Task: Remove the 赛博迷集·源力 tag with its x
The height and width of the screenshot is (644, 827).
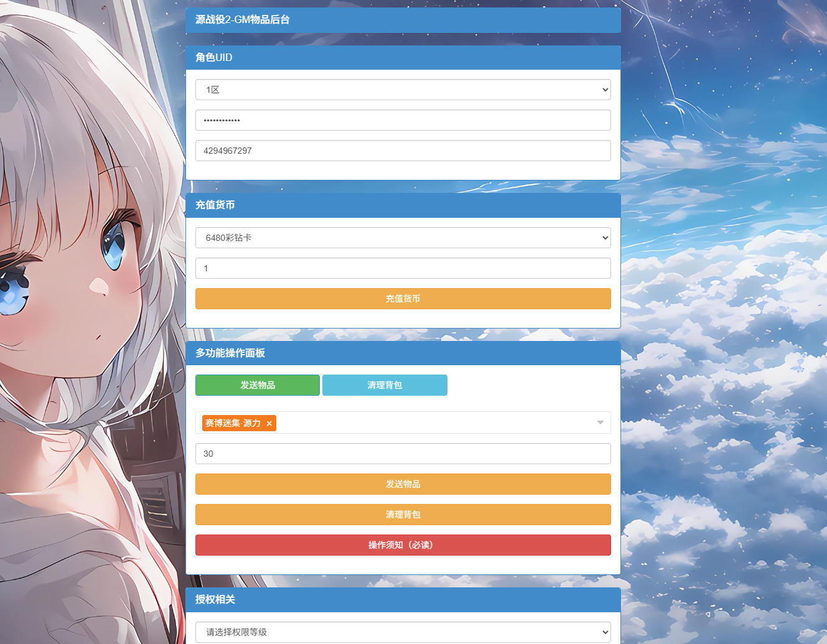Action: [x=269, y=424]
